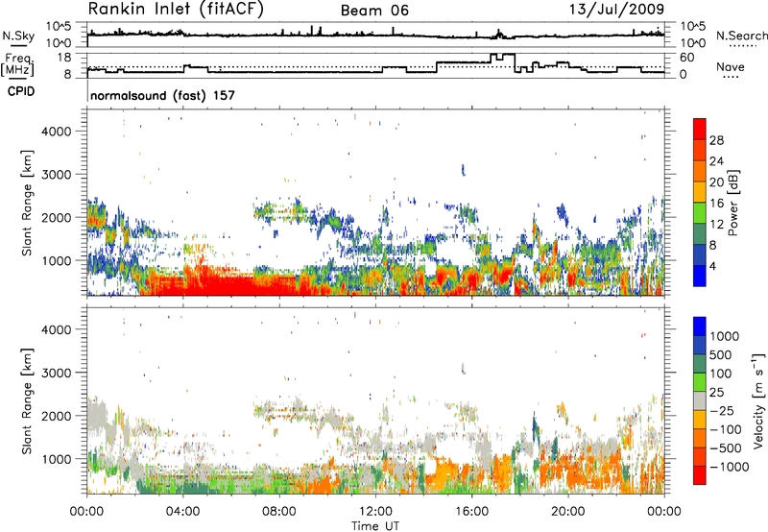
Task: Click the "28" label on Power color bar
Action: coord(716,140)
